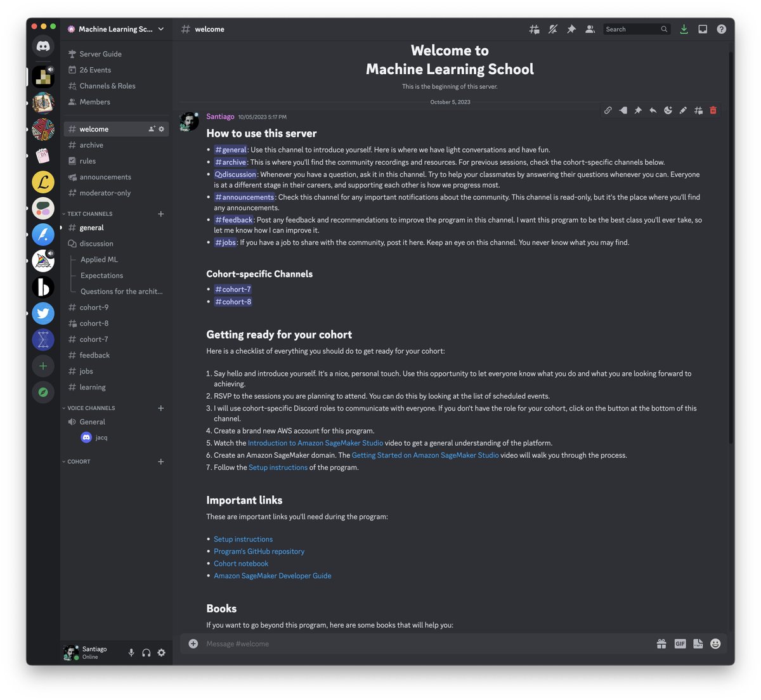
Task: Show pinned messages in channel header
Action: [571, 29]
